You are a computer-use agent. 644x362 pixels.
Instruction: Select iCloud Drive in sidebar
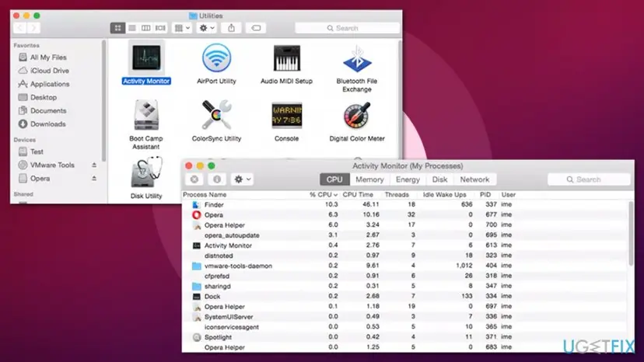click(49, 71)
